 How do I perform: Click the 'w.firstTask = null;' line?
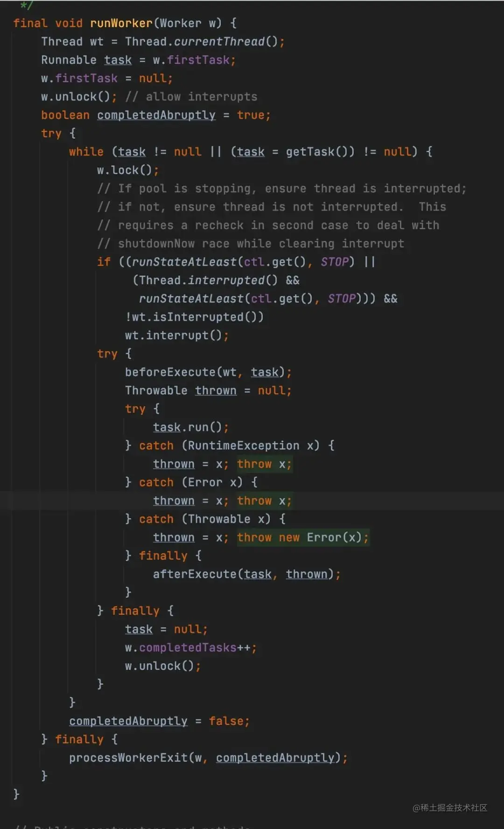pos(107,78)
